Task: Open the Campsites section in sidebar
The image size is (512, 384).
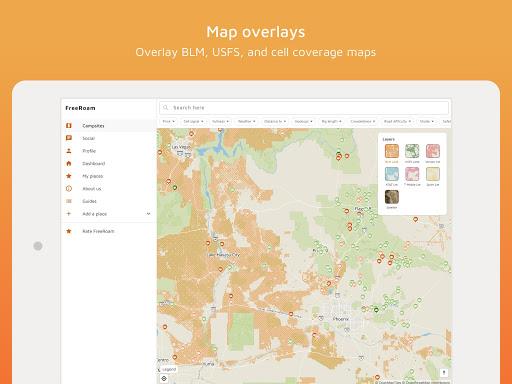Action: coord(108,126)
